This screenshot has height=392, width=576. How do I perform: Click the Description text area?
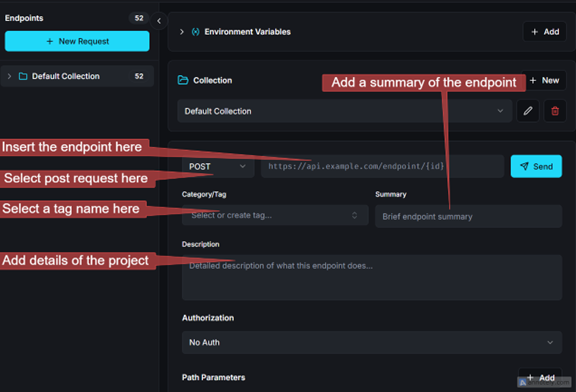(x=372, y=277)
